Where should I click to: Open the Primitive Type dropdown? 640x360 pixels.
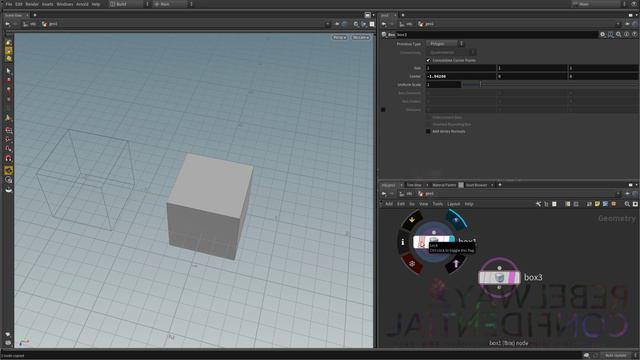pyautogui.click(x=445, y=44)
